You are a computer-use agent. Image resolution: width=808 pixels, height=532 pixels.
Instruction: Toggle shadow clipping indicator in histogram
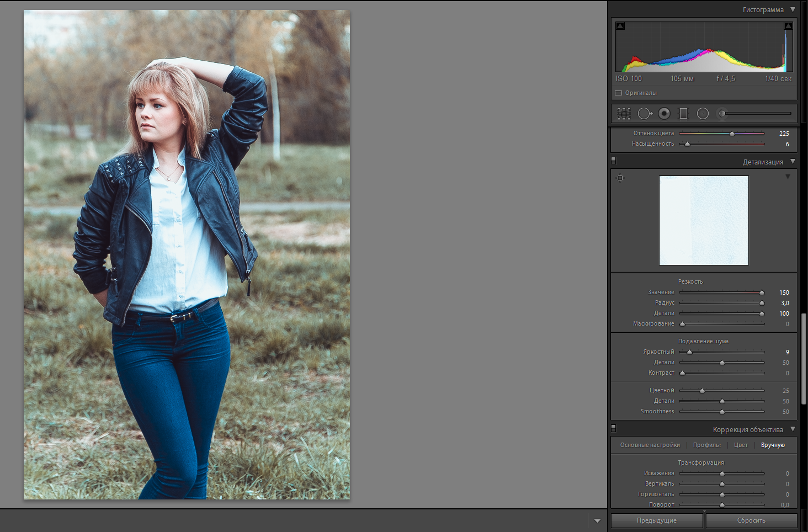tap(620, 26)
